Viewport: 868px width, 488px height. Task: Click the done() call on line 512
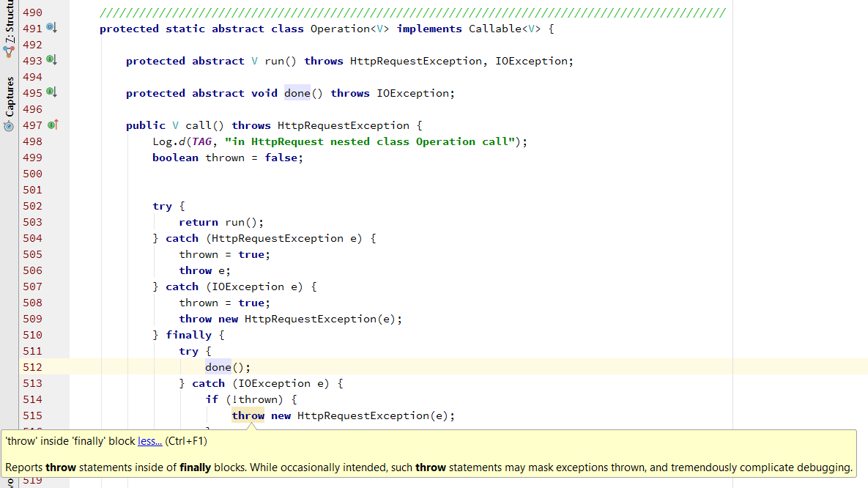pyautogui.click(x=228, y=367)
